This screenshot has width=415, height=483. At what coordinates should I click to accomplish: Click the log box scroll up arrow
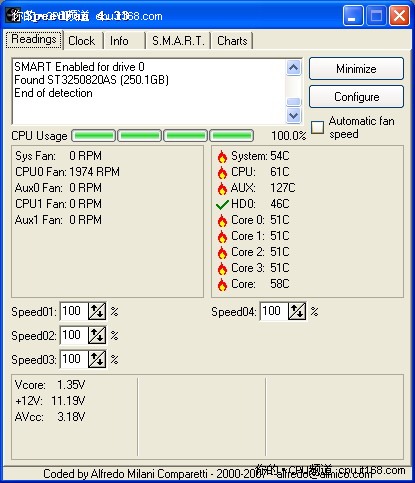tap(293, 68)
